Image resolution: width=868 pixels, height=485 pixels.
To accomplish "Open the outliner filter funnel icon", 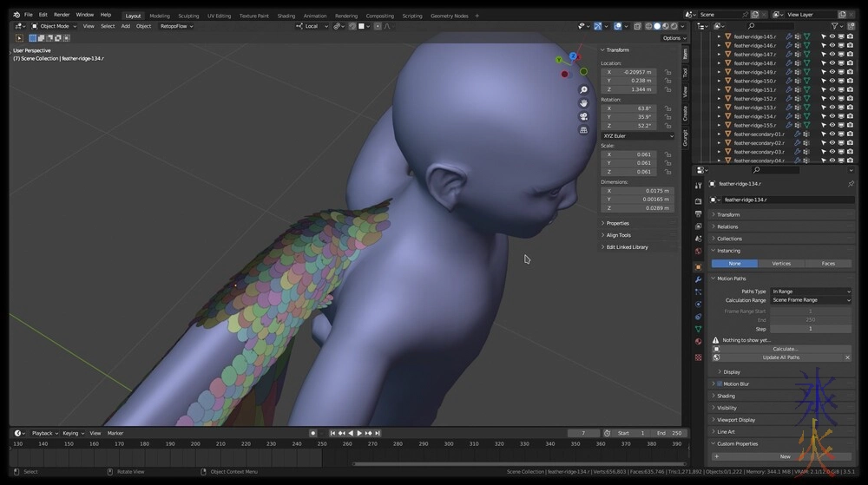I will point(836,26).
